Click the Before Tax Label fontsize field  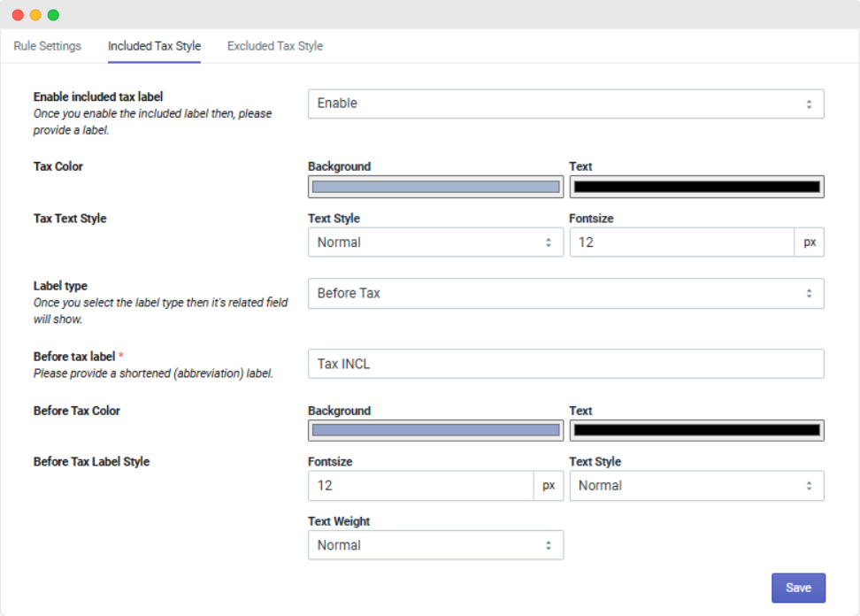point(420,486)
